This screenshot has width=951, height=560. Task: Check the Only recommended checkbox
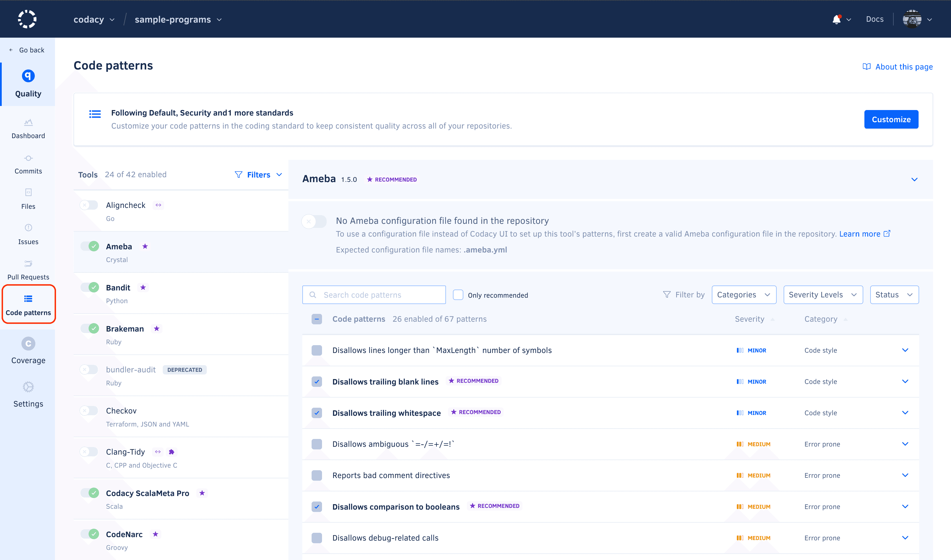(x=458, y=295)
